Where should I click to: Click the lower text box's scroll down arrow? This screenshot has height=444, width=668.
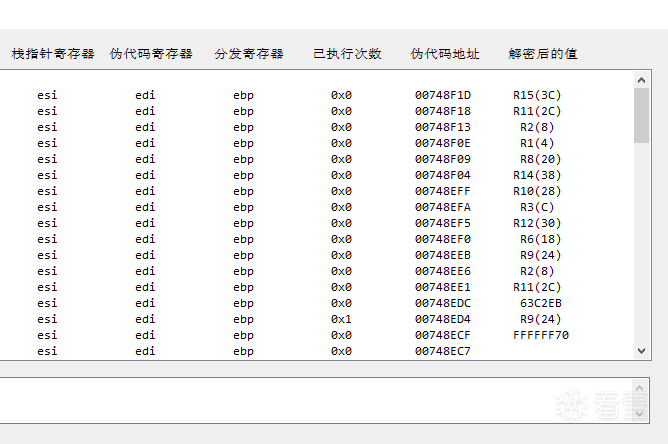click(639, 413)
